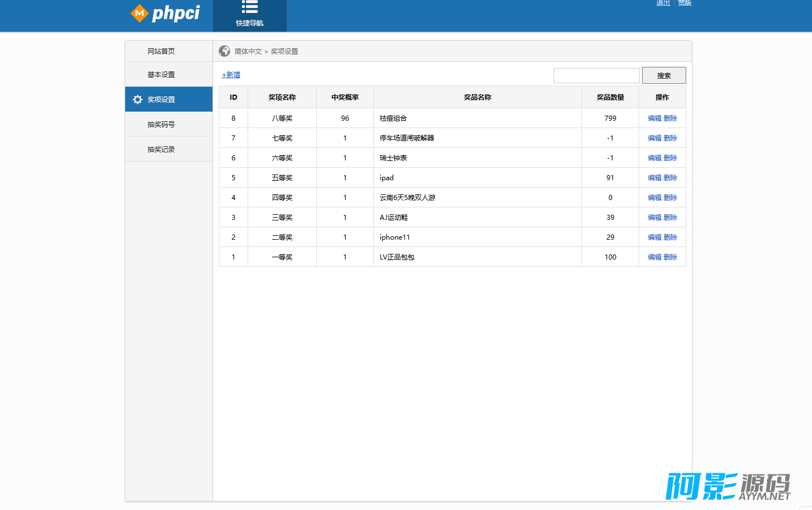This screenshot has width=812, height=510.
Task: Switch to 宽版 wide layout
Action: click(x=685, y=3)
